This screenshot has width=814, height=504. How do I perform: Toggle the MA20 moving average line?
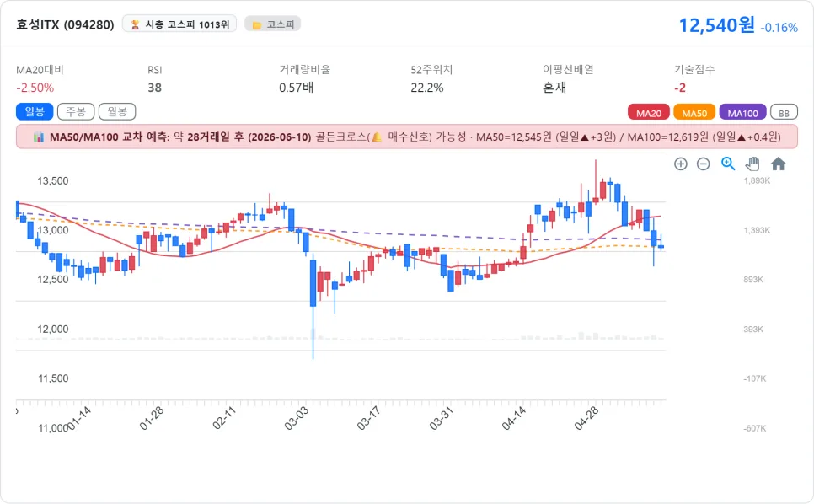click(648, 113)
